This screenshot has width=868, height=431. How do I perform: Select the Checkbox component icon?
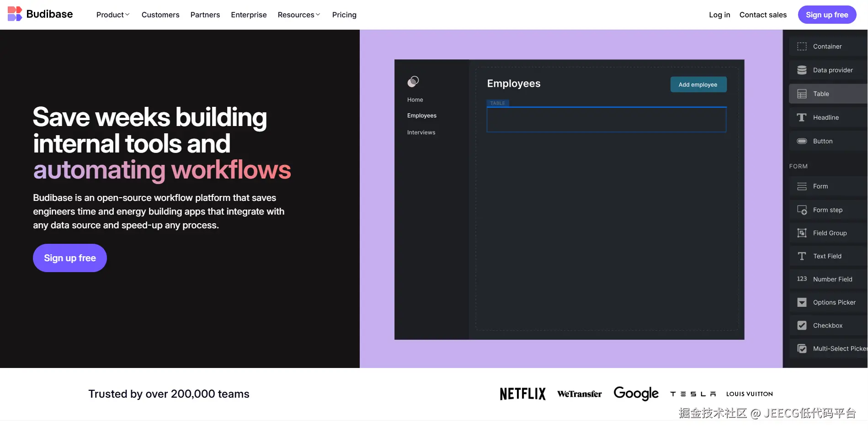802,326
